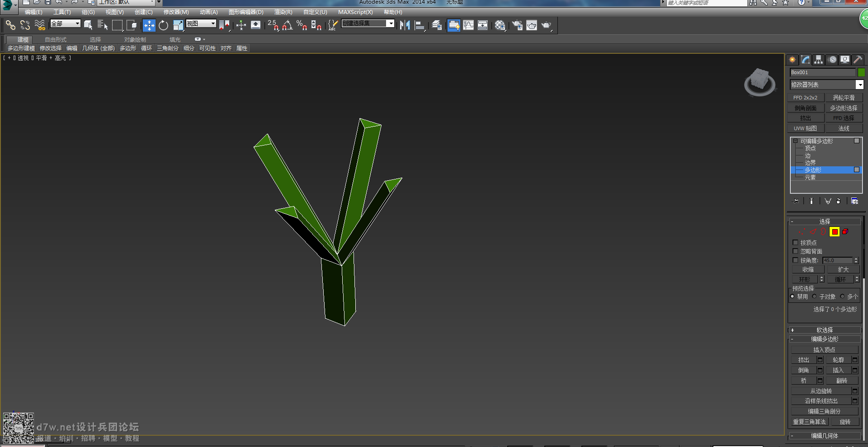Open the Motion command panel tab

[832, 60]
